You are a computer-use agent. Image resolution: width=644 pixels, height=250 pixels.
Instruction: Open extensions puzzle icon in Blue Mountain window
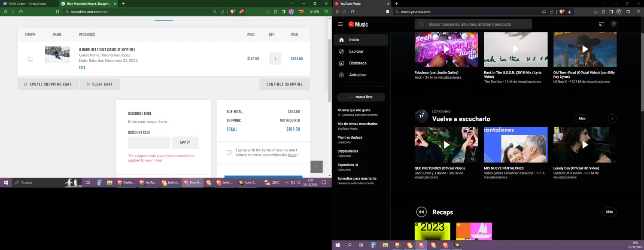tap(276, 12)
